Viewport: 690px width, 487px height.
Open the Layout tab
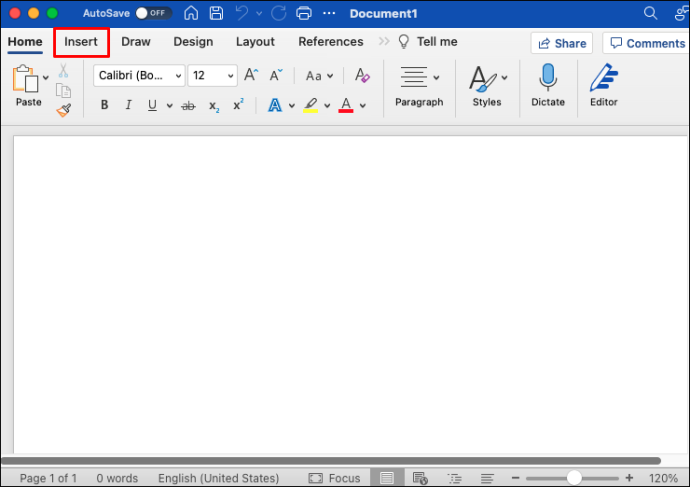coord(255,42)
